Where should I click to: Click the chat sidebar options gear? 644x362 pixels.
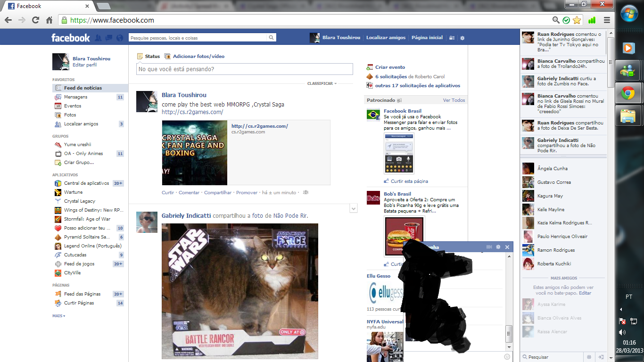[589, 357]
